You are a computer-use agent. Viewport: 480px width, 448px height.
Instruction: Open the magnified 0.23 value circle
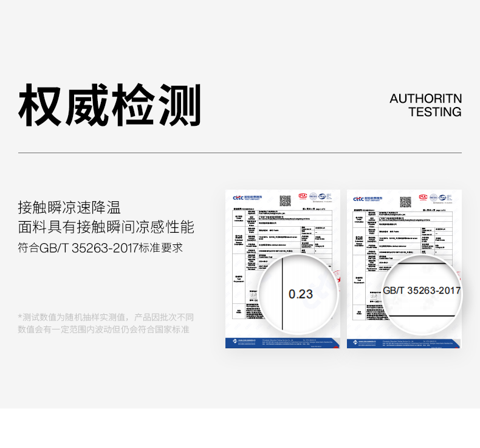coord(298,294)
